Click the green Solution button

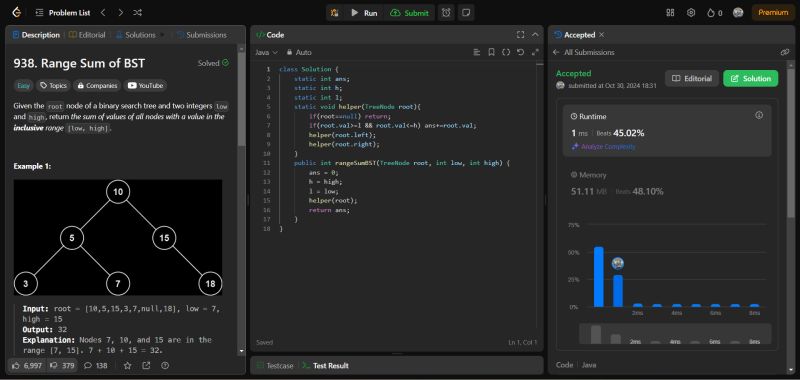[751, 79]
